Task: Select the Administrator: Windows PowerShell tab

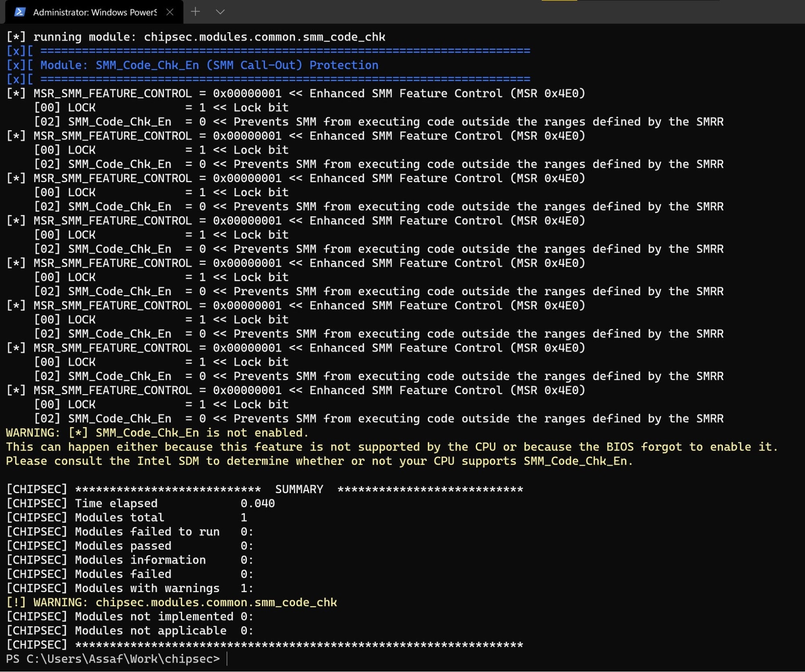Action: [x=95, y=12]
